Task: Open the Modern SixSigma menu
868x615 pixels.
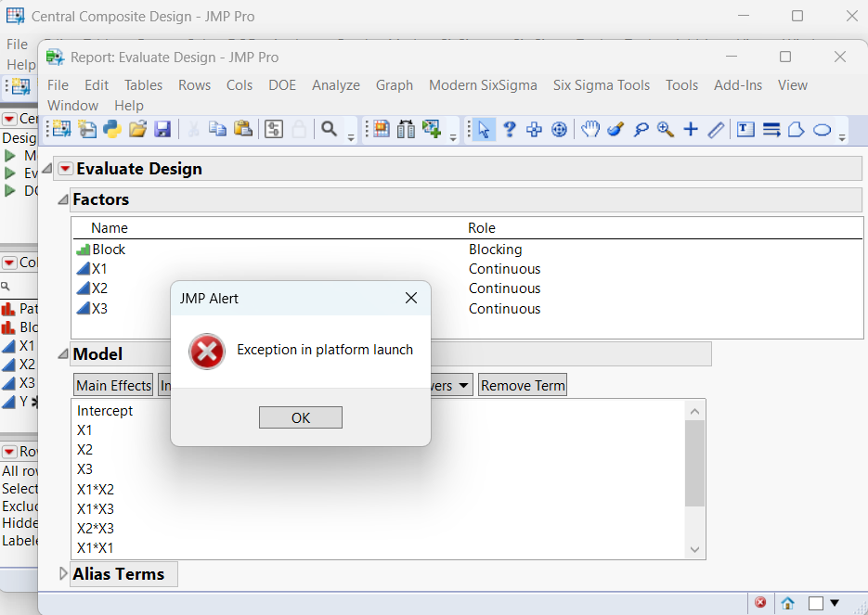Action: 483,85
